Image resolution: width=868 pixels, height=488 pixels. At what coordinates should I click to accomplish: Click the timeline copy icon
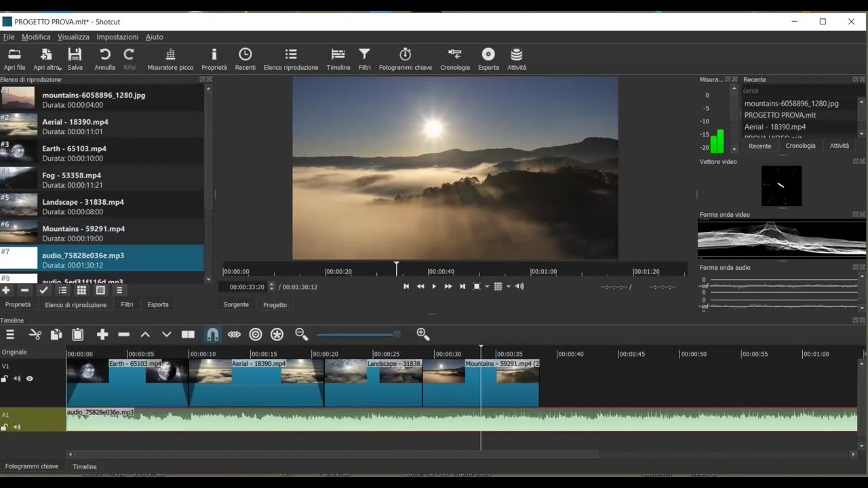click(56, 334)
